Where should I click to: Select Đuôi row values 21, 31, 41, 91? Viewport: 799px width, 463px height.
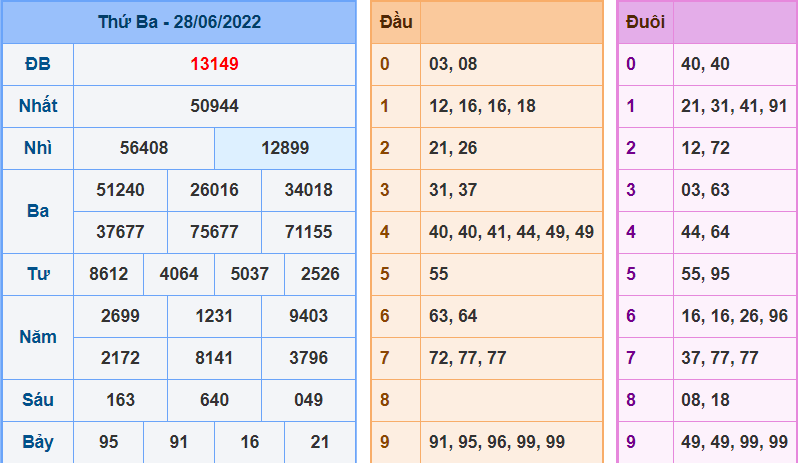coord(734,106)
